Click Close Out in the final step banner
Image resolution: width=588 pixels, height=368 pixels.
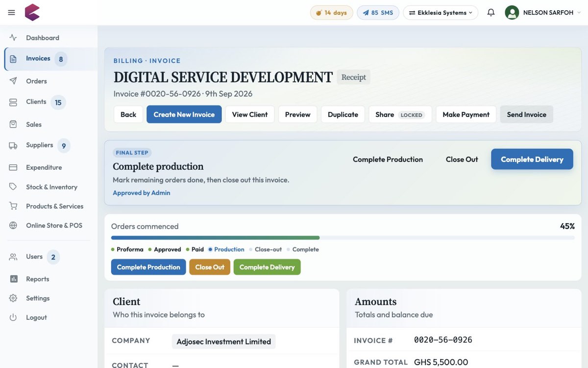462,159
